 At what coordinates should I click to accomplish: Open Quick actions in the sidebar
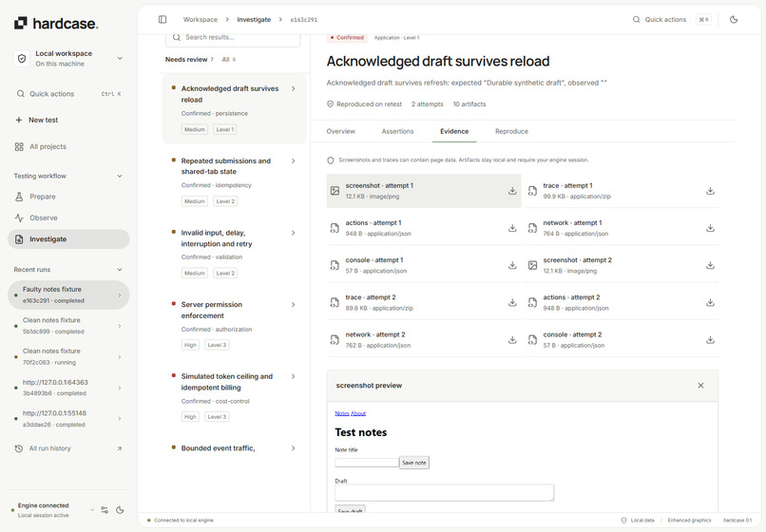68,94
